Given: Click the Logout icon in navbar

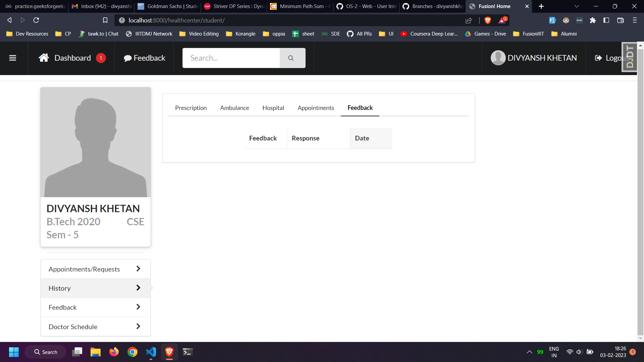Looking at the screenshot, I should click(x=598, y=58).
